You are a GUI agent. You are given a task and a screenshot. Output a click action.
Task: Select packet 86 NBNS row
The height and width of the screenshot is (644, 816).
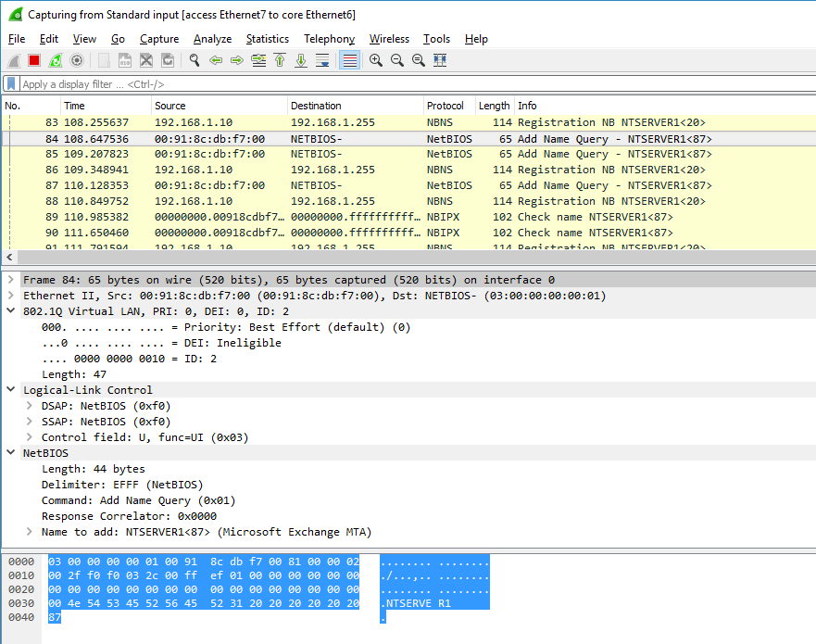[408, 170]
